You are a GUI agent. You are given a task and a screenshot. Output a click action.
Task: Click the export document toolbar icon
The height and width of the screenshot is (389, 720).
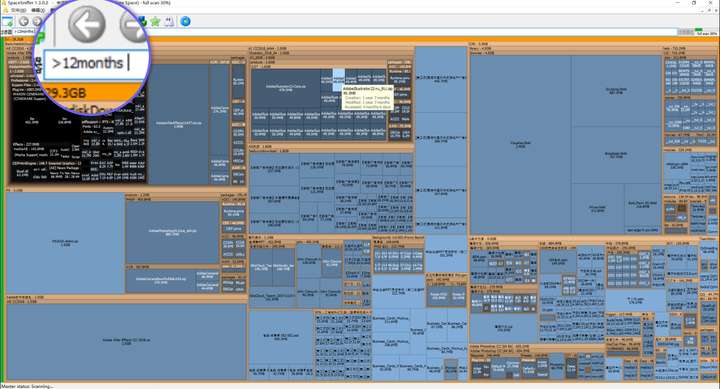tap(169, 22)
